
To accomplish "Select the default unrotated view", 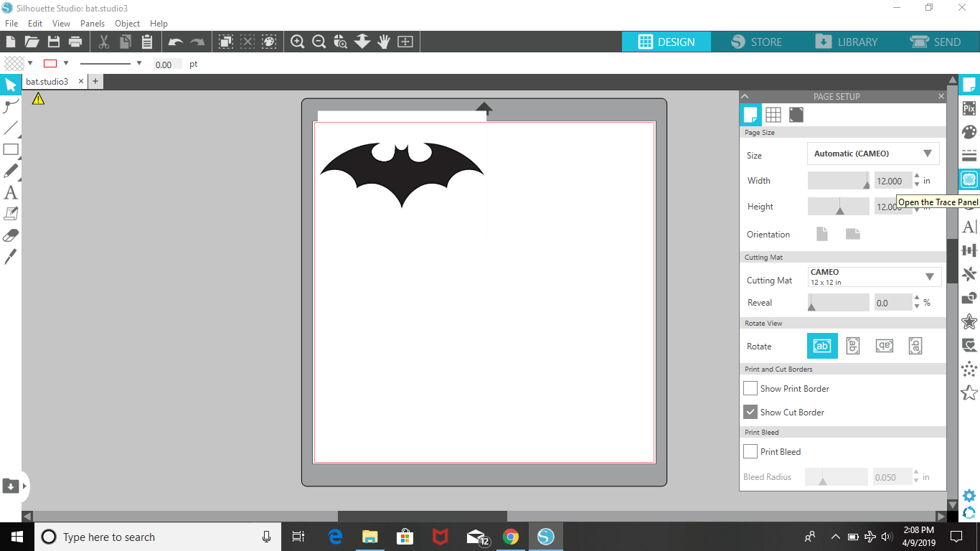I will pos(822,346).
